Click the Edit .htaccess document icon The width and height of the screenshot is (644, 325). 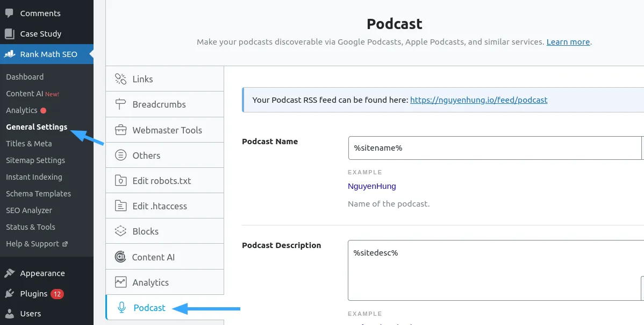point(120,206)
